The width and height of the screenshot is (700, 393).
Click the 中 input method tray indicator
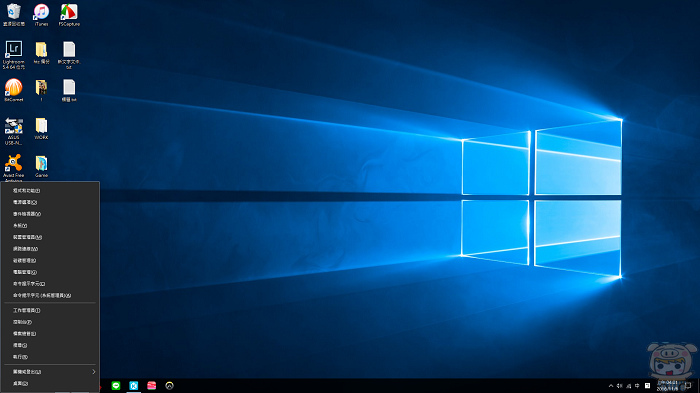[x=638, y=386]
